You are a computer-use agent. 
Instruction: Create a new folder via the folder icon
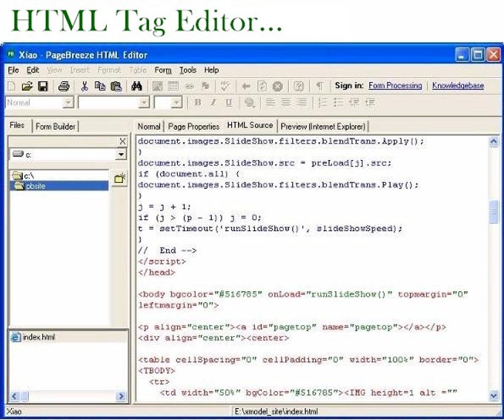[120, 179]
